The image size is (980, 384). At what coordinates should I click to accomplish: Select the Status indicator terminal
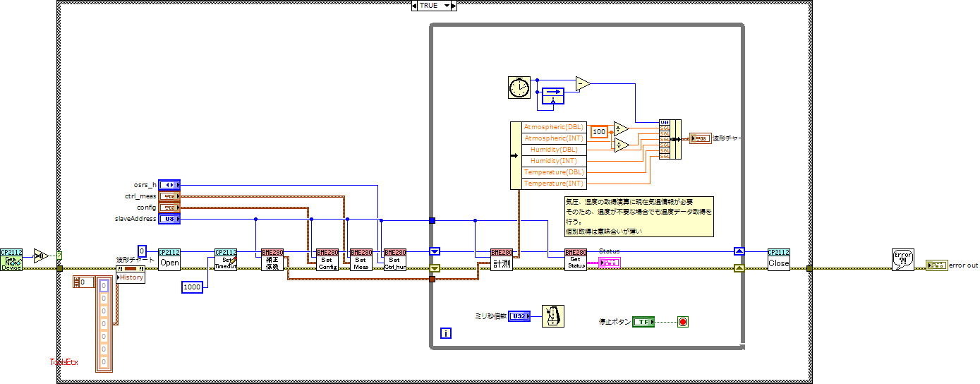[609, 263]
